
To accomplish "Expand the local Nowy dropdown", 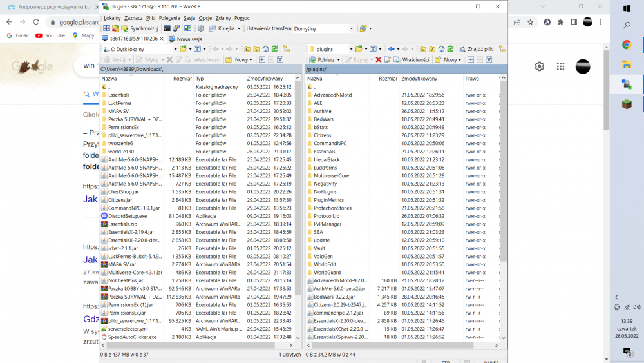I will [251, 59].
